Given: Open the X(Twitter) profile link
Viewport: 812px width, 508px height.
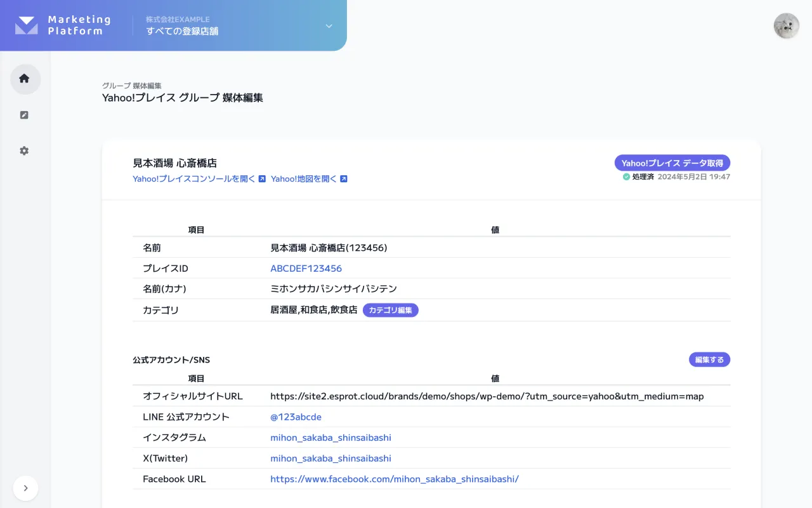Looking at the screenshot, I should tap(331, 458).
